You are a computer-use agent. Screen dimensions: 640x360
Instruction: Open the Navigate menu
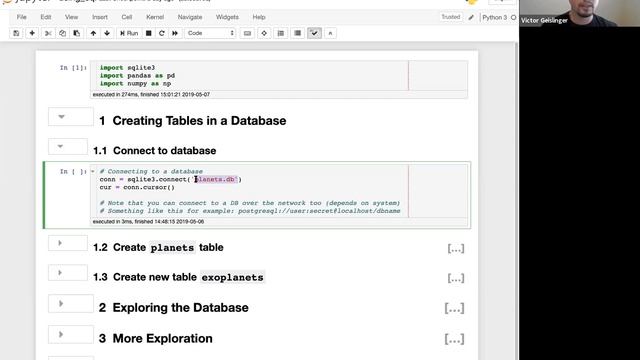(190, 17)
